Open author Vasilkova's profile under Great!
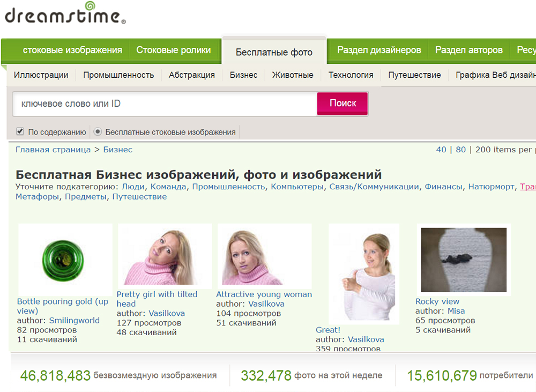This screenshot has height=392, width=536. (367, 339)
